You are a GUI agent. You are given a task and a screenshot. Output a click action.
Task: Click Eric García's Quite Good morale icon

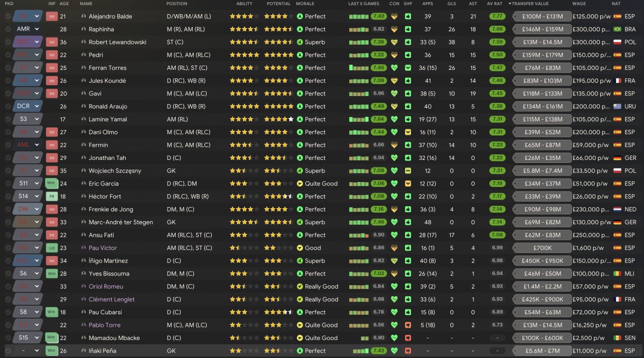300,184
